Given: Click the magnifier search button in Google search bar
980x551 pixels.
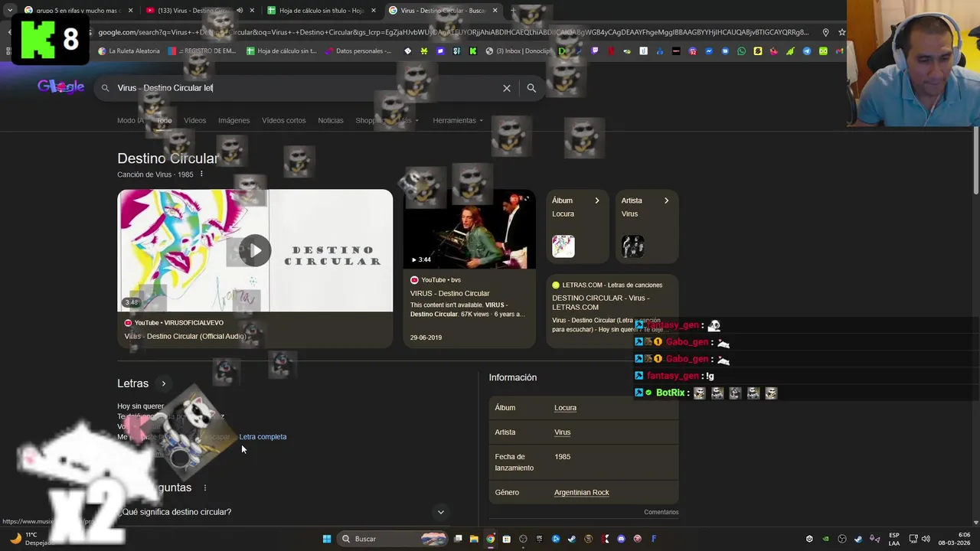Looking at the screenshot, I should point(531,88).
